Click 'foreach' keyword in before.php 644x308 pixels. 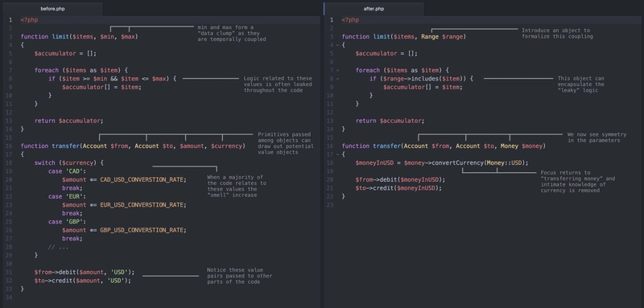pos(47,71)
